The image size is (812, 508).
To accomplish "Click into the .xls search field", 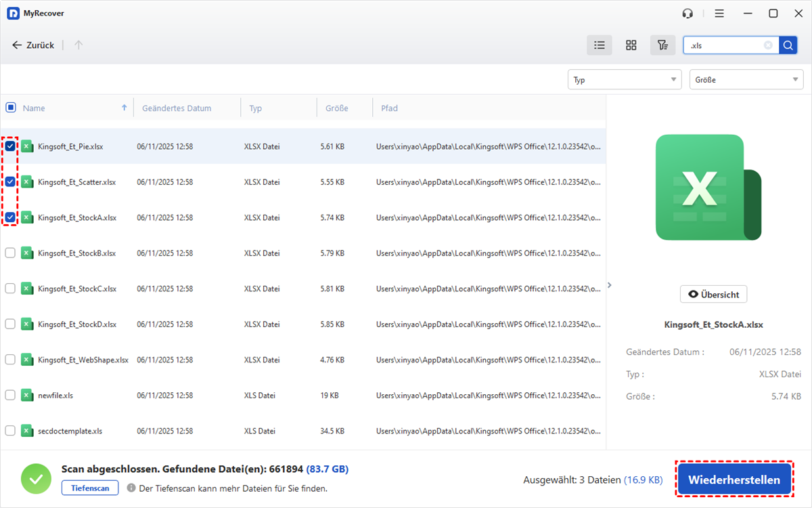I will click(724, 45).
